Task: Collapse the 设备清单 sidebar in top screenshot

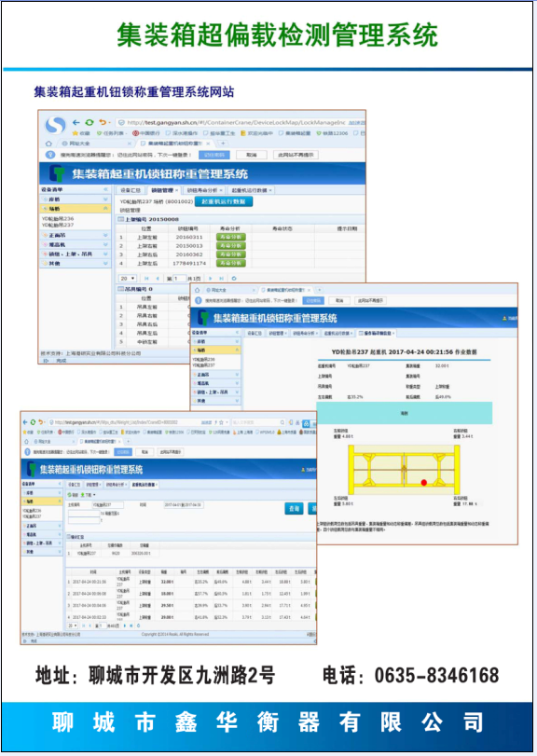Action: [105, 189]
